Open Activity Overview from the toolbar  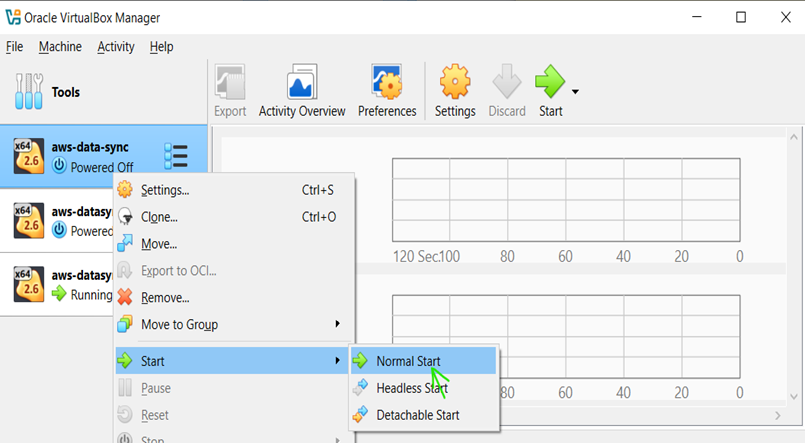[302, 91]
